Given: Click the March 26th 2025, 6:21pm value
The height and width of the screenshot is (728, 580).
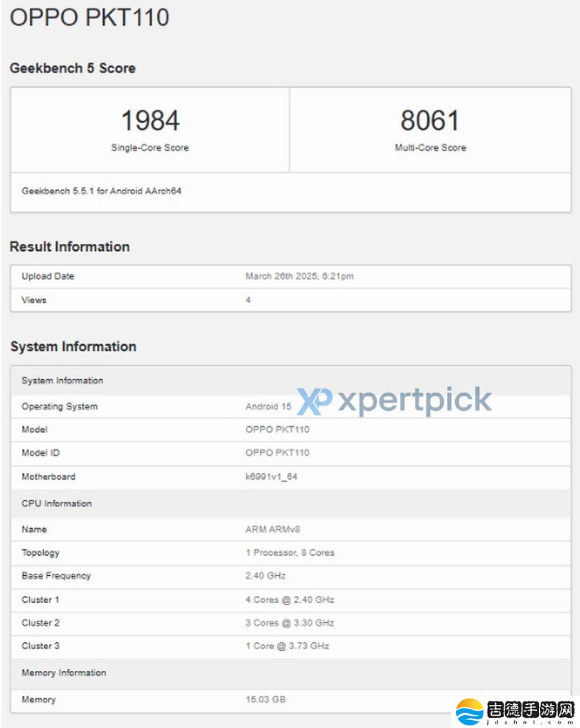Looking at the screenshot, I should point(300,276).
